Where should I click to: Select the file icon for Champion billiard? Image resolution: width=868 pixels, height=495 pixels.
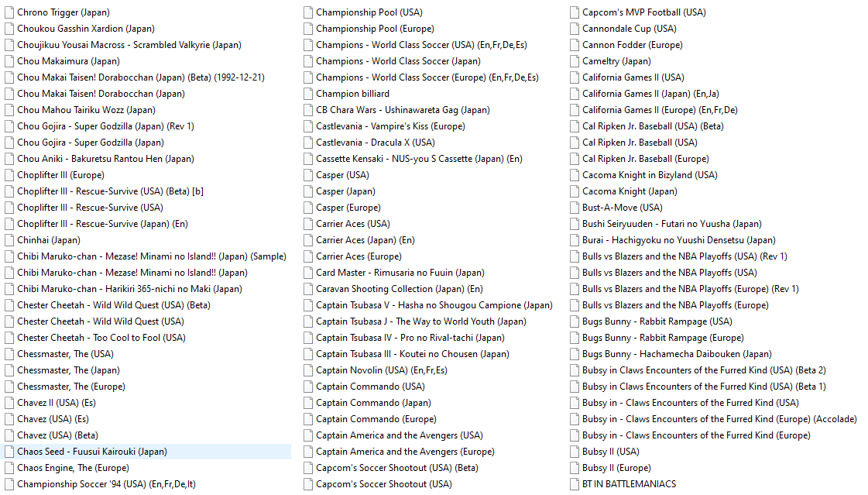(x=307, y=94)
